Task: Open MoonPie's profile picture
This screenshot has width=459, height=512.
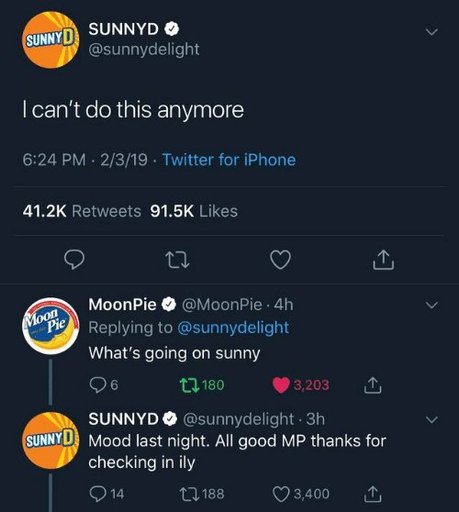Action: tap(51, 326)
